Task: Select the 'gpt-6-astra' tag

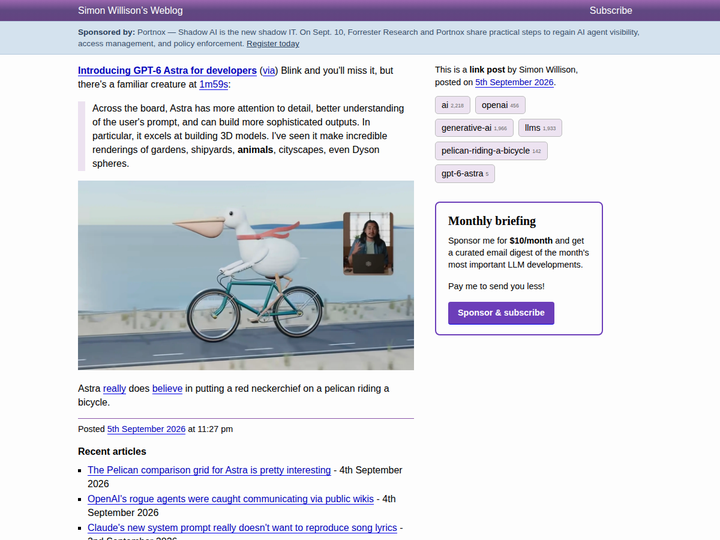Action: pyautogui.click(x=465, y=174)
